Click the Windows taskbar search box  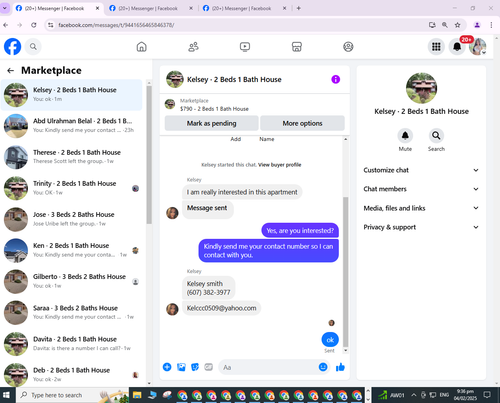pyautogui.click(x=72, y=395)
